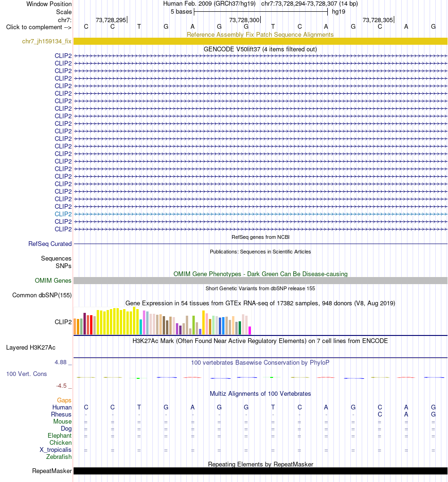Open the 'RefSeq Curated' track label
Viewport: 448px width, 482px height.
click(x=50, y=244)
